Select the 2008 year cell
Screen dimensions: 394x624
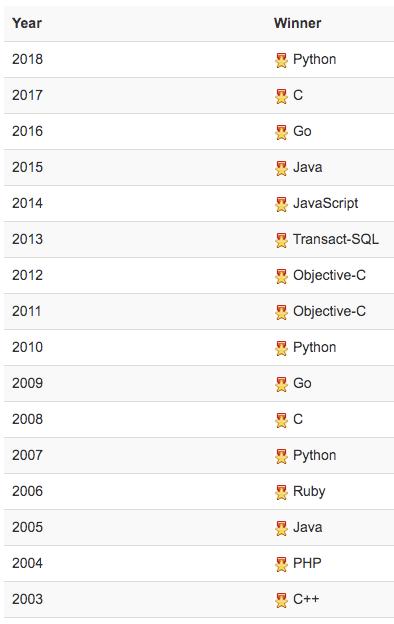point(27,419)
